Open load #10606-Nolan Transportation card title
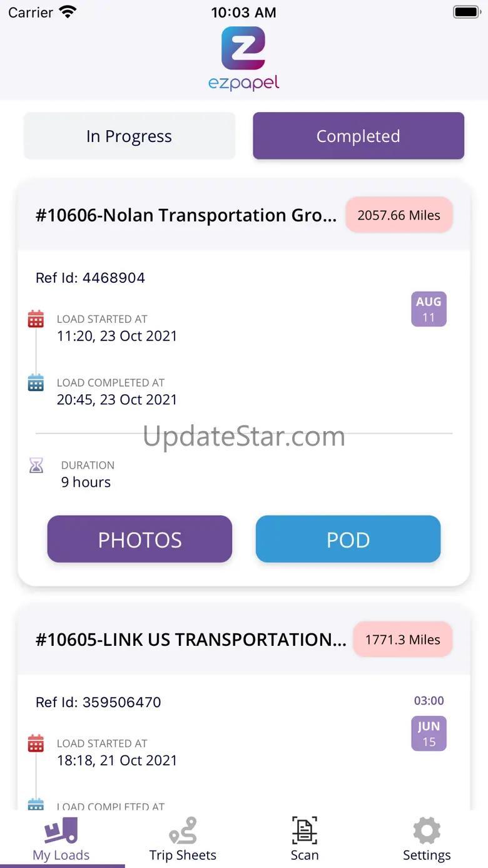488x868 pixels. click(x=186, y=215)
